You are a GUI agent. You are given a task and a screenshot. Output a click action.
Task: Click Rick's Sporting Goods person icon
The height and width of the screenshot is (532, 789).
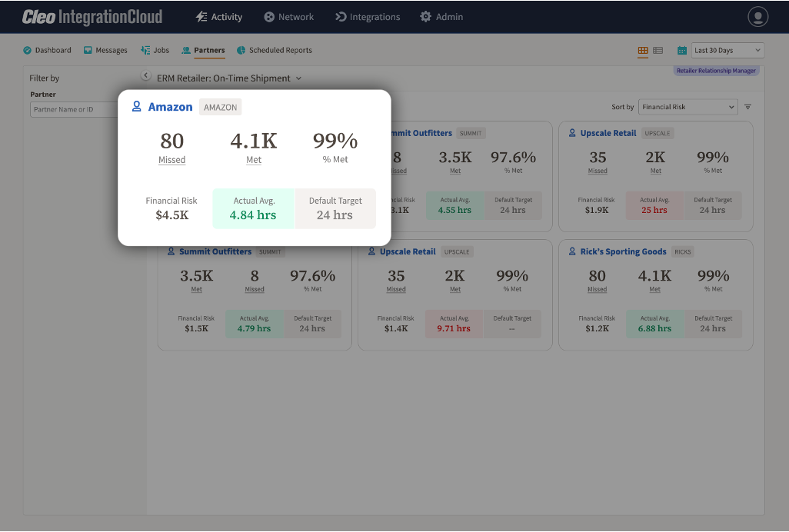pyautogui.click(x=572, y=251)
